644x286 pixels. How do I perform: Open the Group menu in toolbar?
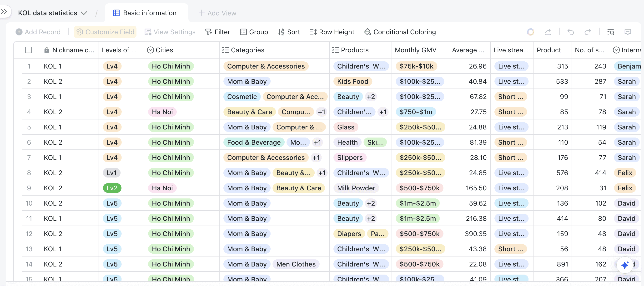(254, 32)
